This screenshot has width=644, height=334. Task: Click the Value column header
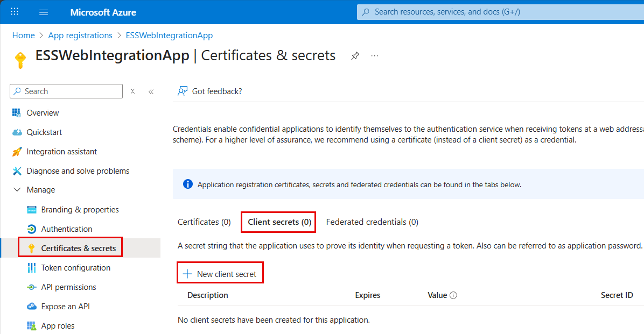point(437,295)
